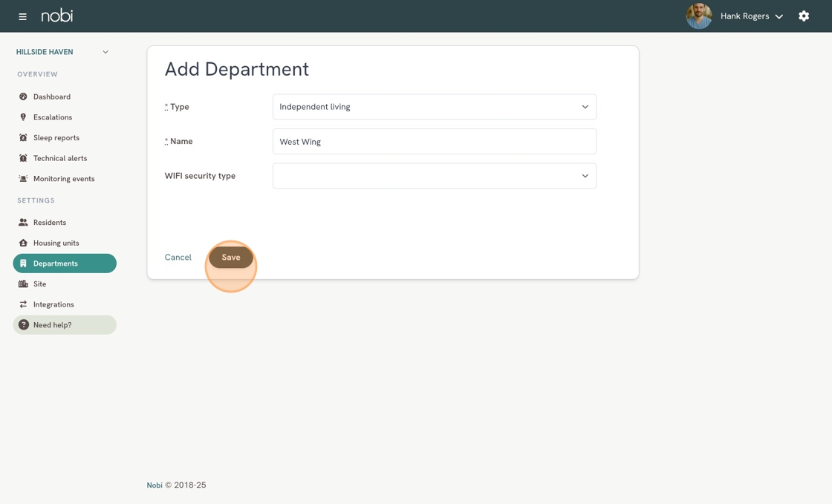Image resolution: width=832 pixels, height=504 pixels.
Task: Expand the Hank Rogers user menu chevron
Action: coord(779,16)
